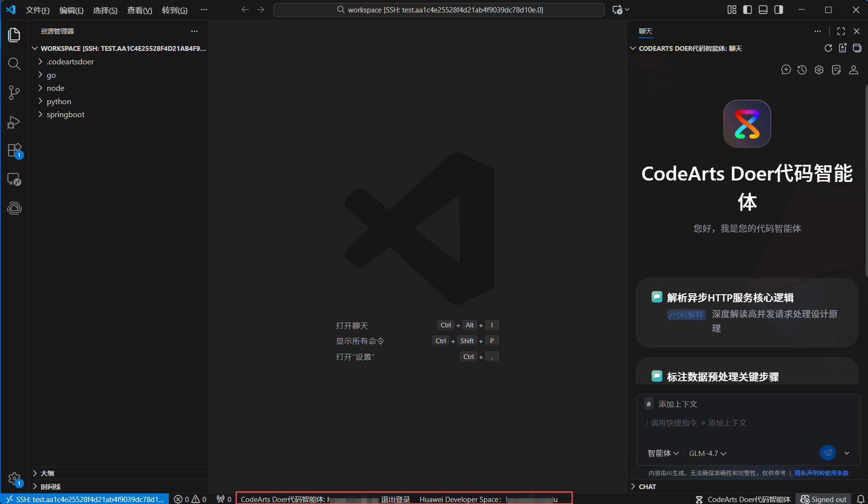Open the 选择(S) menu

pyautogui.click(x=105, y=10)
